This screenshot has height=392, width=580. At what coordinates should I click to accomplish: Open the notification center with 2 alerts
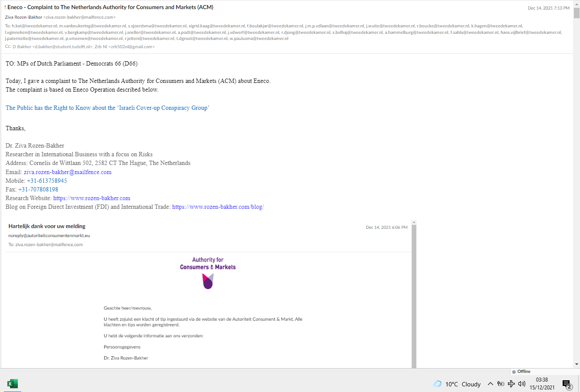(567, 384)
